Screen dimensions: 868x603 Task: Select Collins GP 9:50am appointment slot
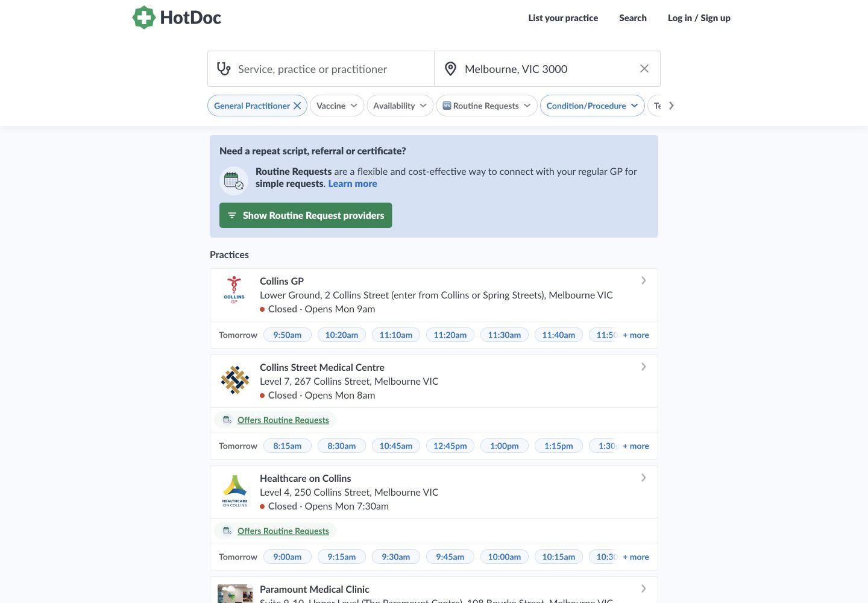(288, 335)
